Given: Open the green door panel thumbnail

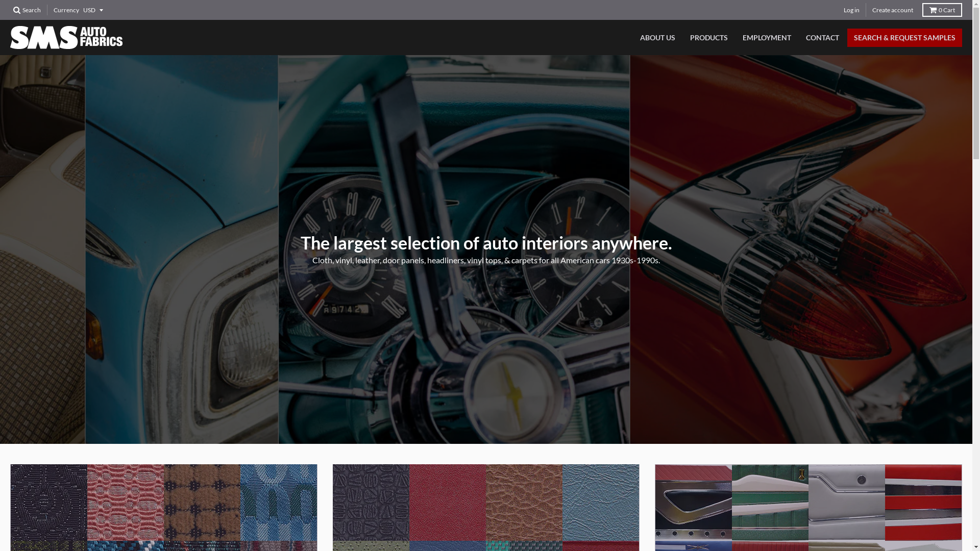Looking at the screenshot, I should click(x=770, y=502).
